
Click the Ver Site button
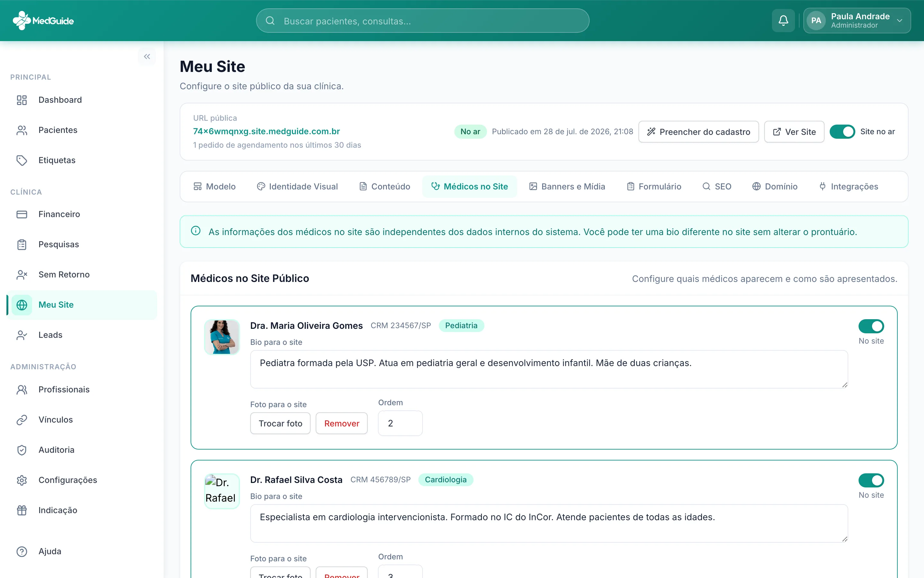(x=794, y=132)
